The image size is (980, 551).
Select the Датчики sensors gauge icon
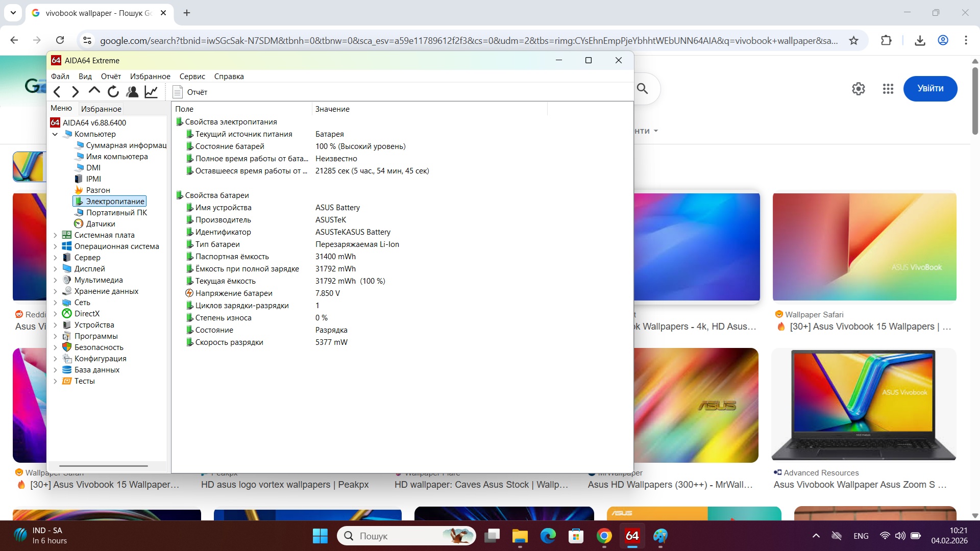point(79,223)
